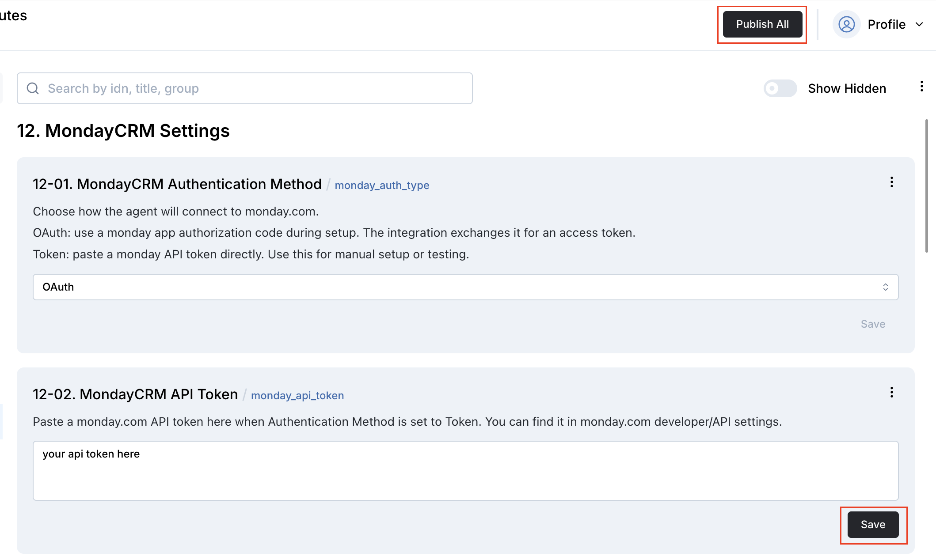Open the three-dot menu beside Show Hidden
936x560 pixels.
[921, 86]
